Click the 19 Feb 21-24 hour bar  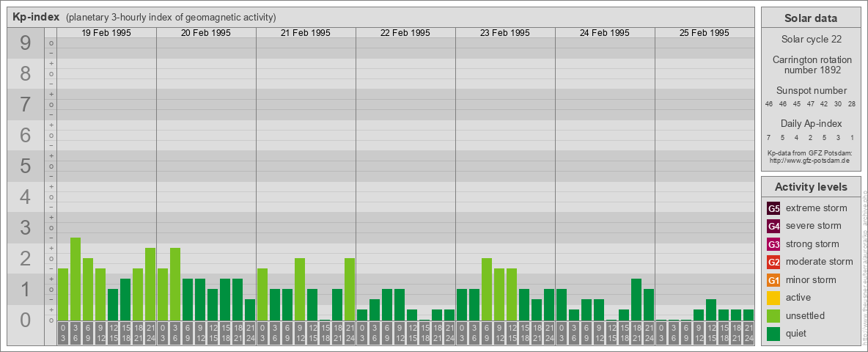(150, 284)
